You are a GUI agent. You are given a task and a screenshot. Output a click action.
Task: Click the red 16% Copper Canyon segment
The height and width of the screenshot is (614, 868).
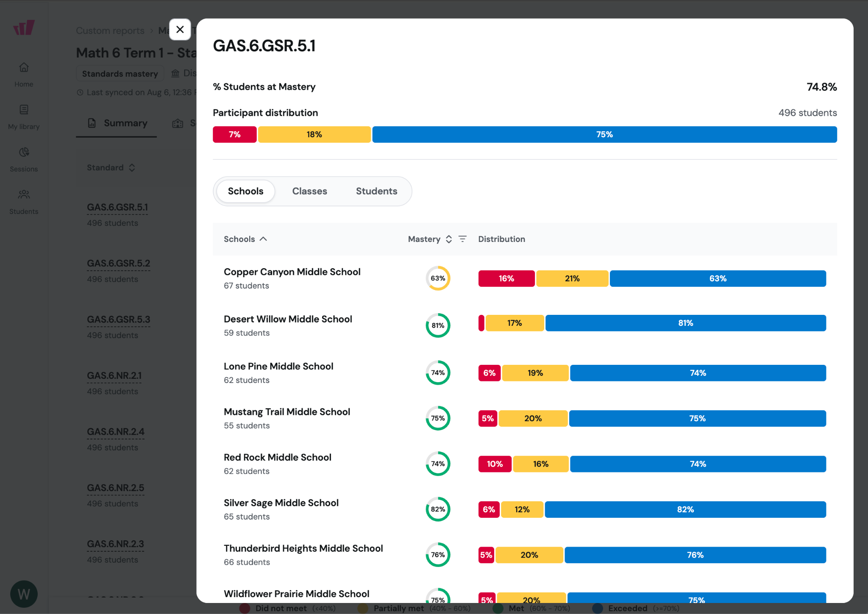[506, 278]
